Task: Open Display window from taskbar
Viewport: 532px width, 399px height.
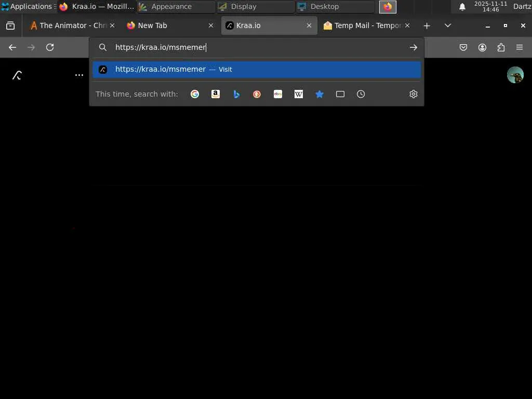Action: click(x=256, y=6)
